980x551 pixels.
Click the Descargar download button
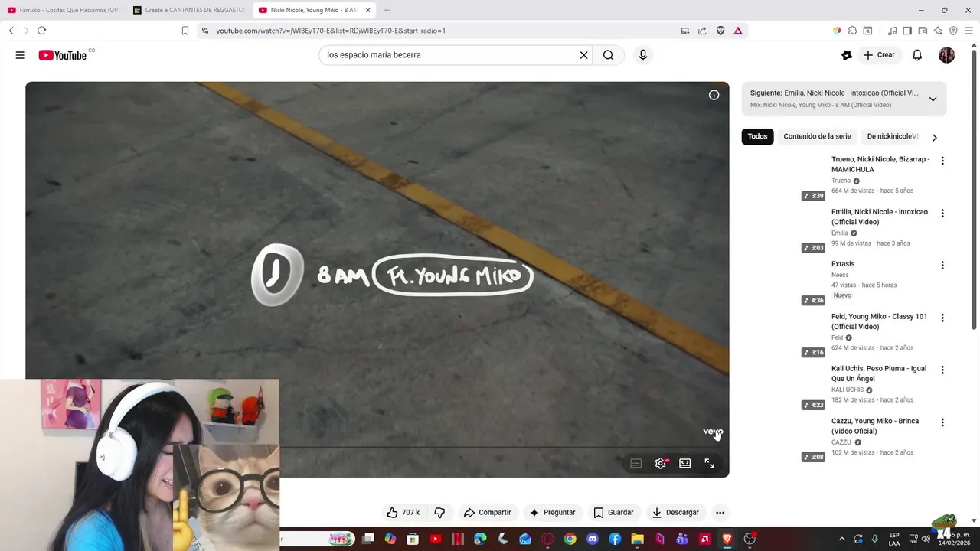click(675, 513)
